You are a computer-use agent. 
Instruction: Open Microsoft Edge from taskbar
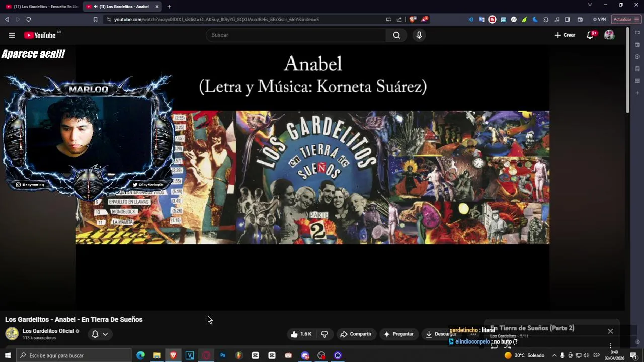click(x=140, y=355)
